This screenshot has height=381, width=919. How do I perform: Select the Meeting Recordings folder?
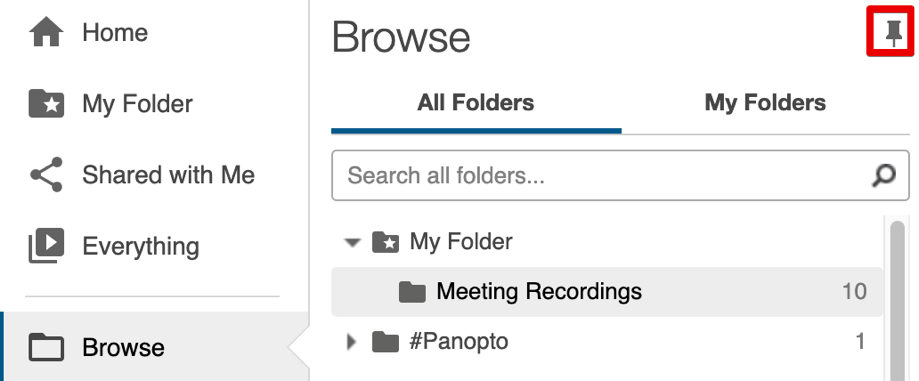point(607,291)
